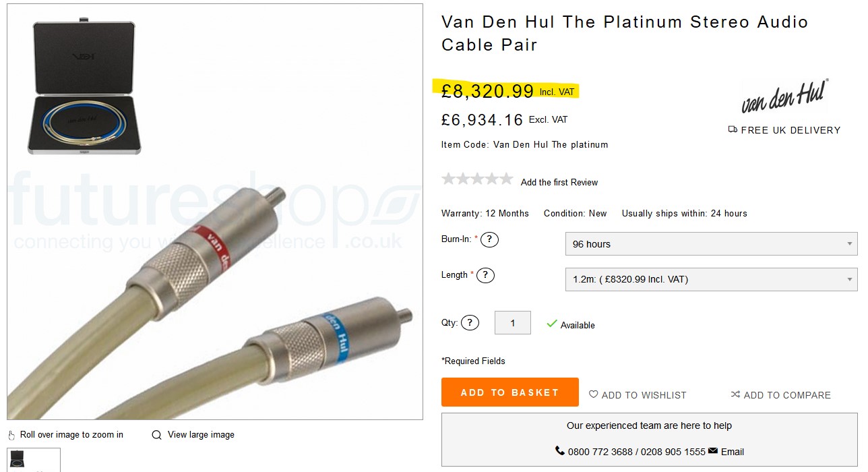Open the Burn-In 96 hours dropdown
The width and height of the screenshot is (868, 472).
(711, 244)
